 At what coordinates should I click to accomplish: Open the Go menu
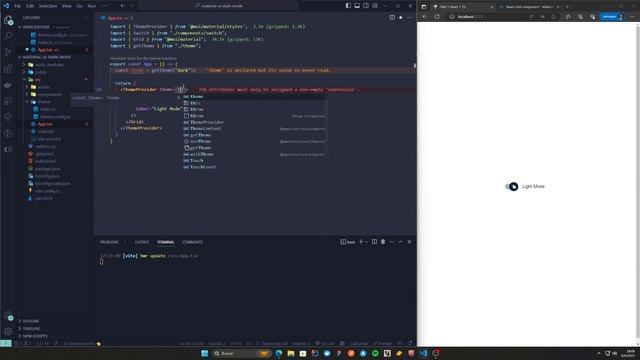point(80,6)
